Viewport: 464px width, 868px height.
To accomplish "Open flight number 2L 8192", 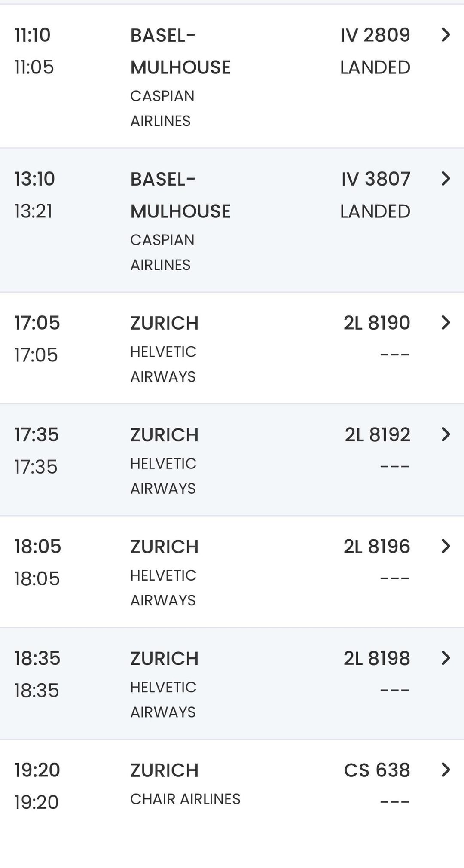I will click(x=377, y=435).
